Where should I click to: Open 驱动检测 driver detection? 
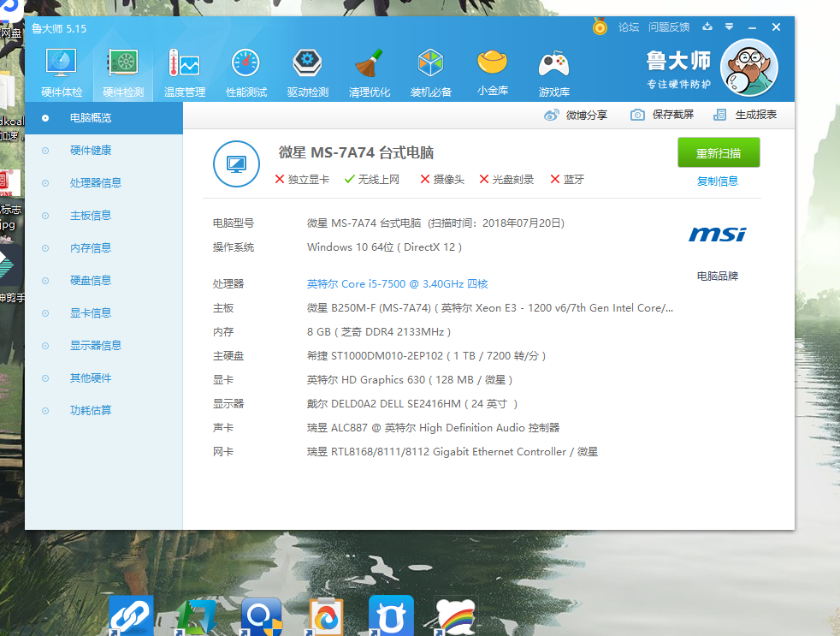tap(307, 73)
